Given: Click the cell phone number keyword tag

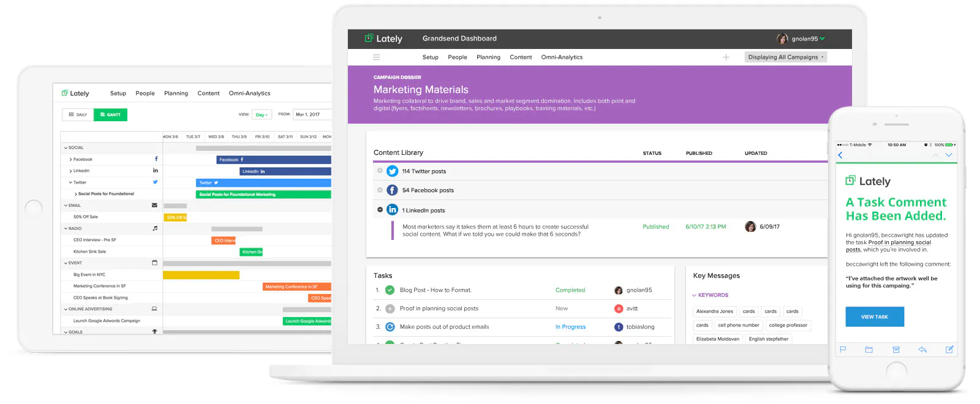Looking at the screenshot, I should click(x=739, y=325).
